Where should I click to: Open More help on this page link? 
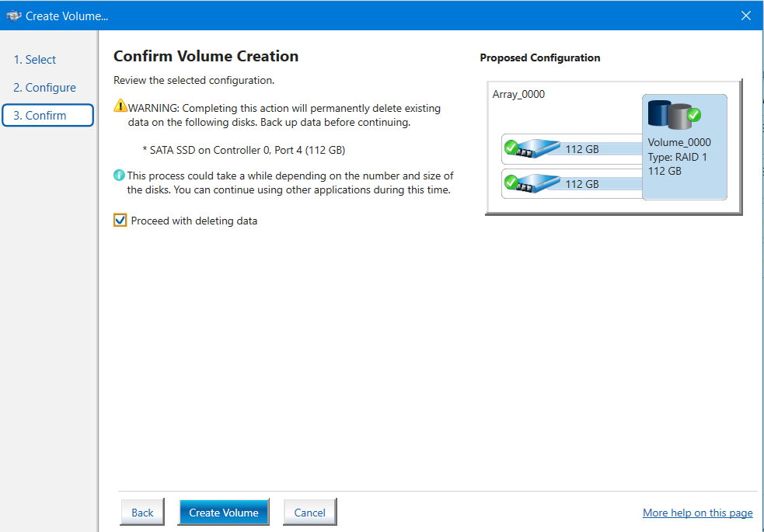coord(697,513)
